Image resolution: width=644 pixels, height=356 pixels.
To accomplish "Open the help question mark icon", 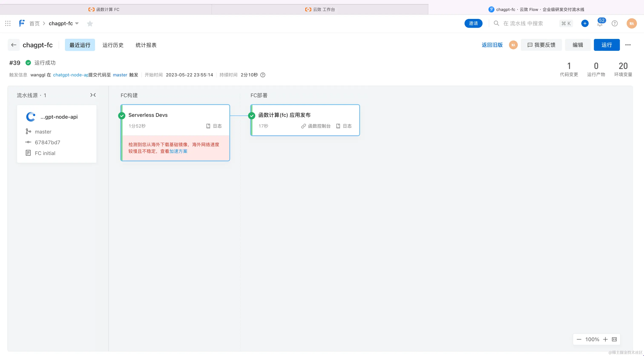I will [x=614, y=23].
